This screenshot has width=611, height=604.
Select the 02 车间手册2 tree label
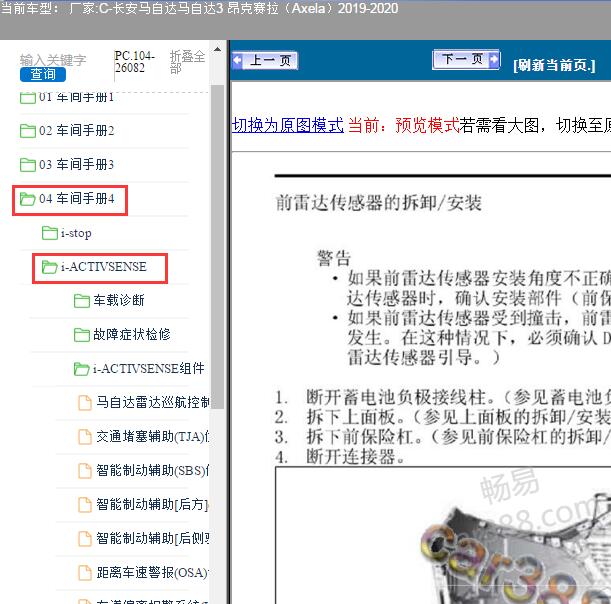[77, 131]
